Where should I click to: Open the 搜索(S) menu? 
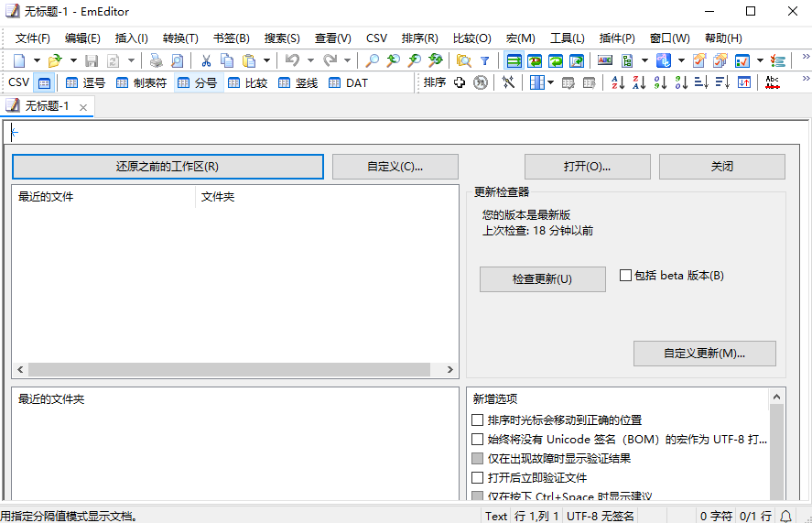[x=282, y=38]
